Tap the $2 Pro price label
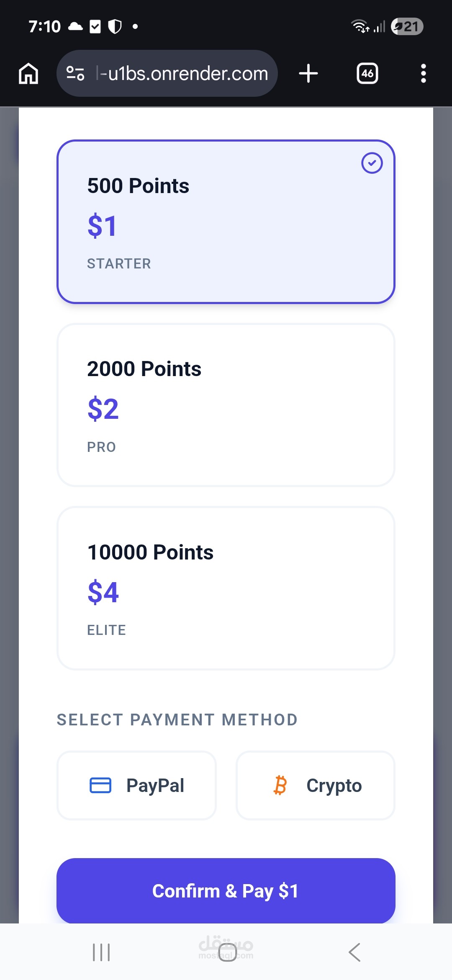Screen dimensions: 452x980 (103, 409)
